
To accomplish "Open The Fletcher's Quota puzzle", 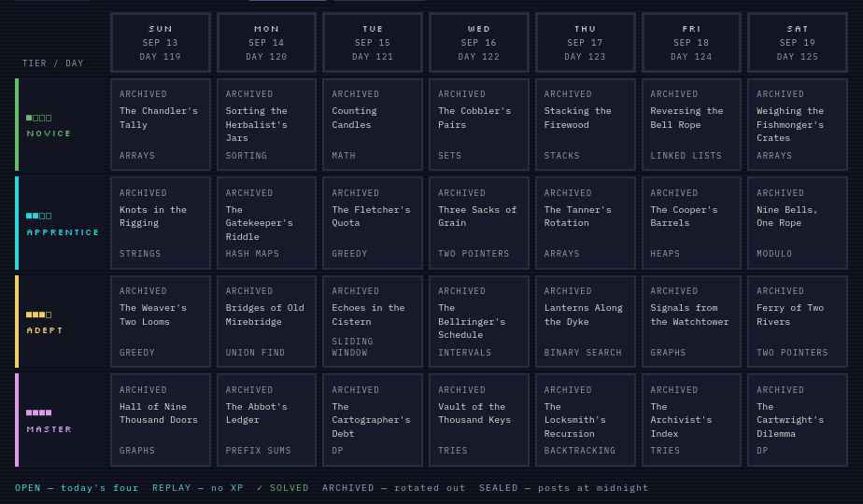I will [x=373, y=223].
